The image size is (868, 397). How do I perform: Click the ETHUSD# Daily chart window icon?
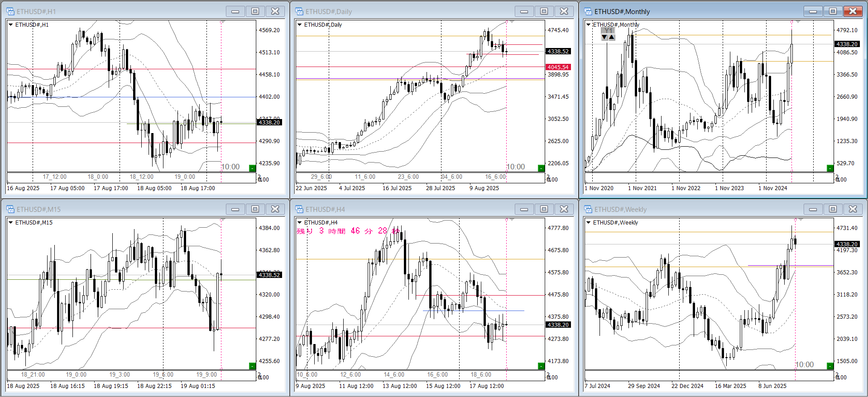tap(299, 11)
